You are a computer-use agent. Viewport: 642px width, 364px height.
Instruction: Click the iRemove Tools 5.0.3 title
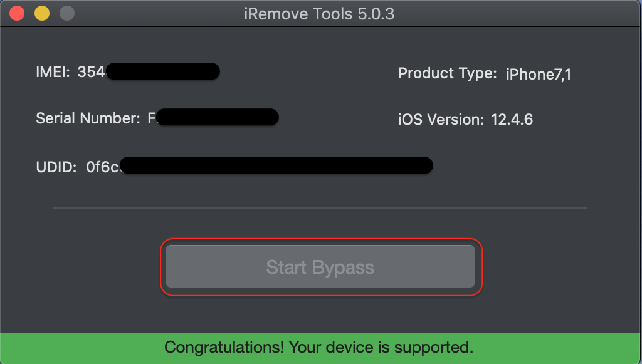(319, 14)
